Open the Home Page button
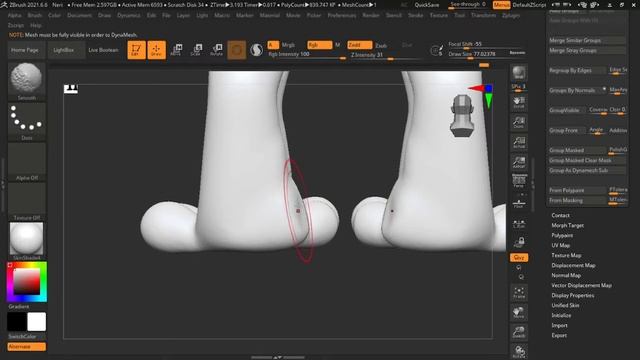Screen dimensions: 640x360 (25, 50)
